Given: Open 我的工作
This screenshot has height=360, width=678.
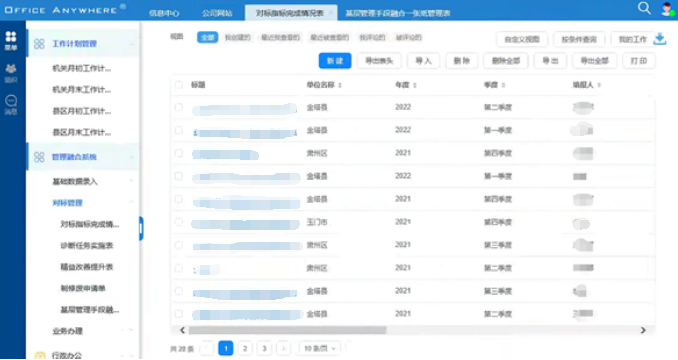Looking at the screenshot, I should click(632, 39).
